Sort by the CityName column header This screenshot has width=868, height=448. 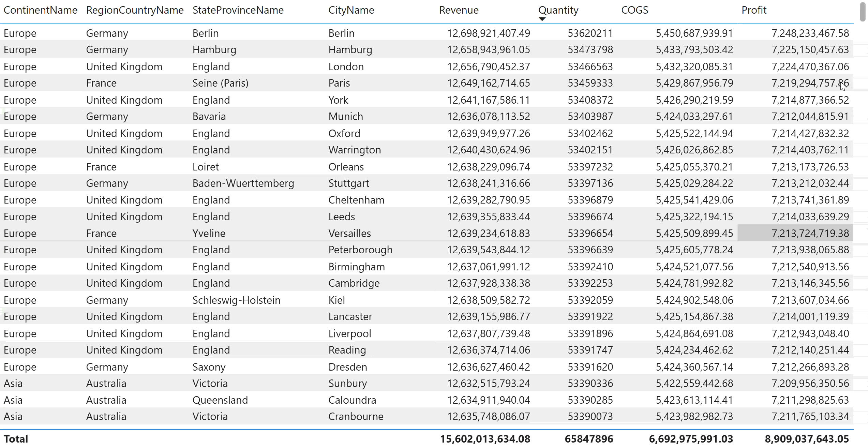point(351,10)
